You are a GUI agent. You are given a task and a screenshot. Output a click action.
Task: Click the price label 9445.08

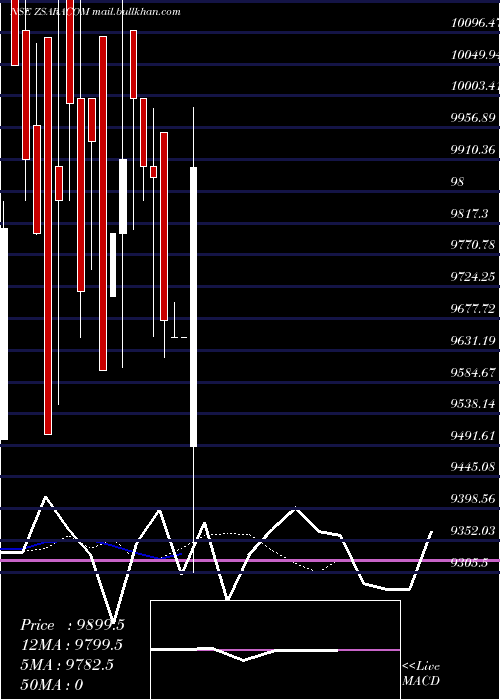[473, 467]
